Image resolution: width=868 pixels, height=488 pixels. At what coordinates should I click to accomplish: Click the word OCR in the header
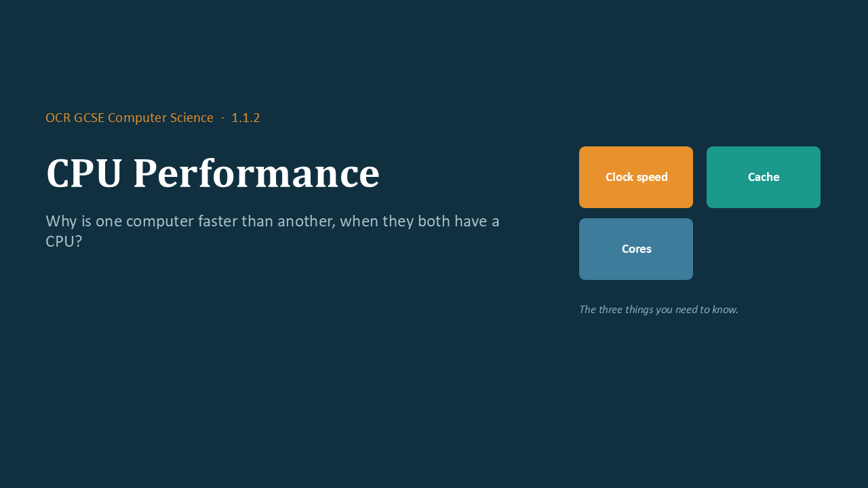(x=58, y=118)
